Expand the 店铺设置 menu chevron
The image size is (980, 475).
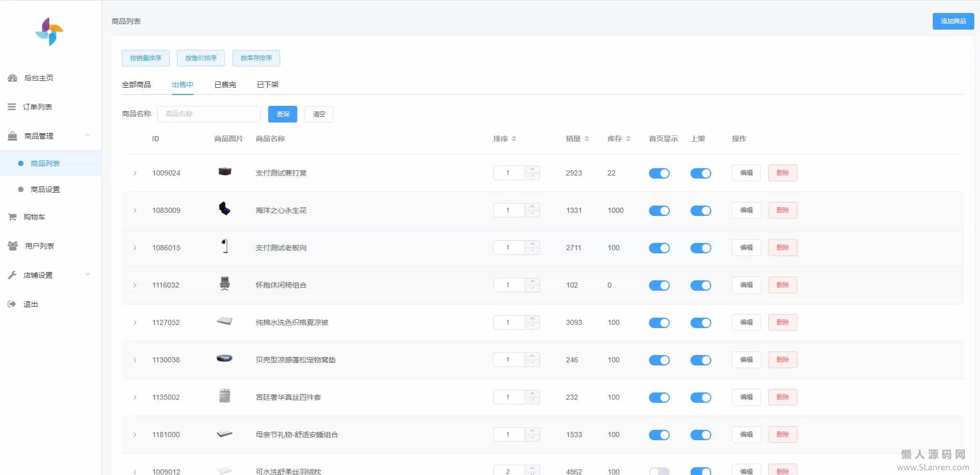coord(87,275)
